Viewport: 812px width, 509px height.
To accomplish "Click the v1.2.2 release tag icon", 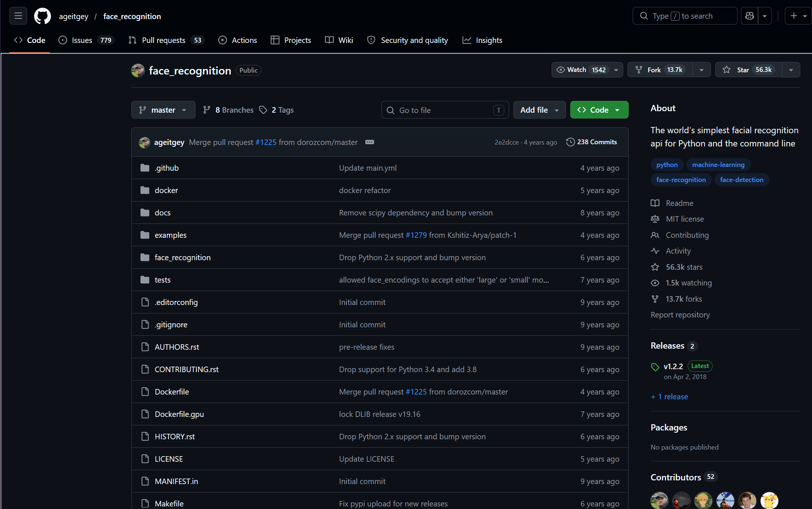I will [x=655, y=366].
